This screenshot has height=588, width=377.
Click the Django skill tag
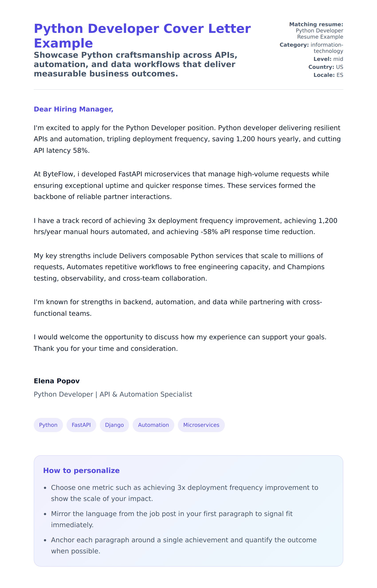click(x=114, y=425)
